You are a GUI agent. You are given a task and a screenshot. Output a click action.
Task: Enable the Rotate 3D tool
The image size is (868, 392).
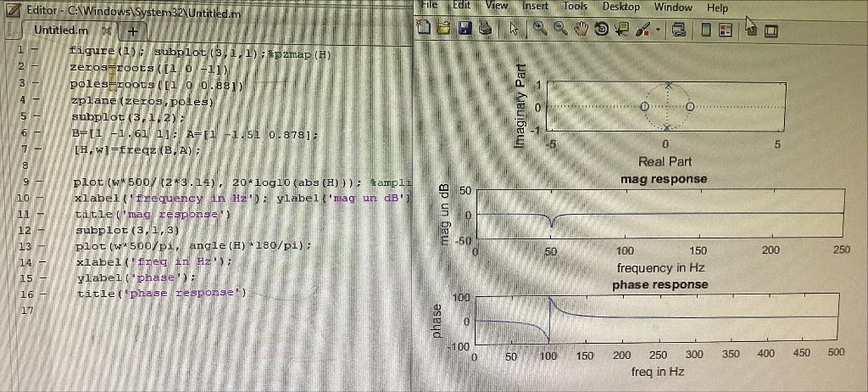(601, 30)
